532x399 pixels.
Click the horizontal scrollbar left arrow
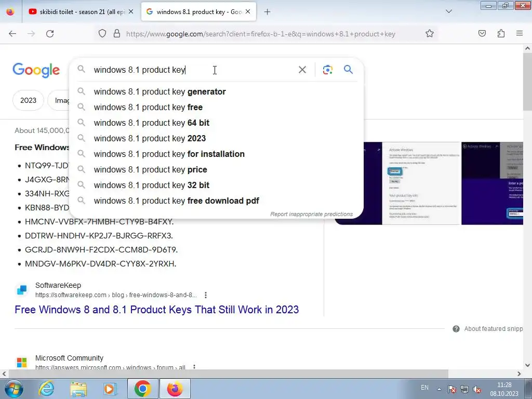(x=4, y=374)
